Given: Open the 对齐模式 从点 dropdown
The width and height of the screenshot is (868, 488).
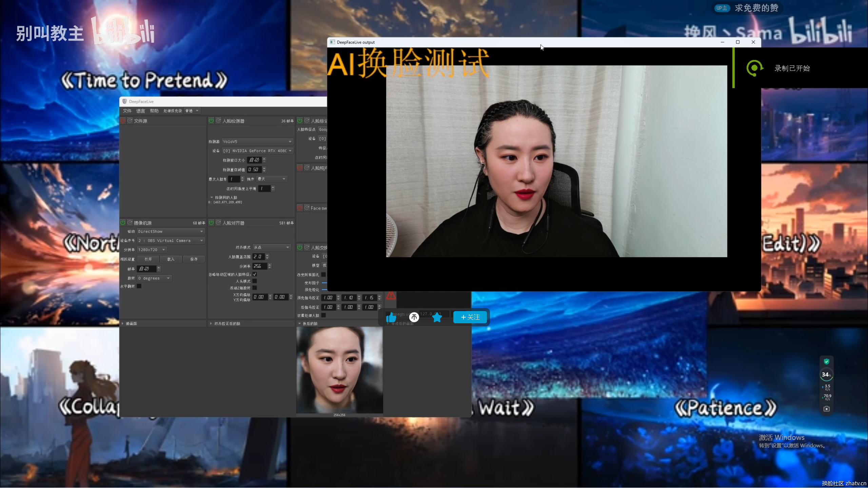Looking at the screenshot, I should [x=272, y=247].
